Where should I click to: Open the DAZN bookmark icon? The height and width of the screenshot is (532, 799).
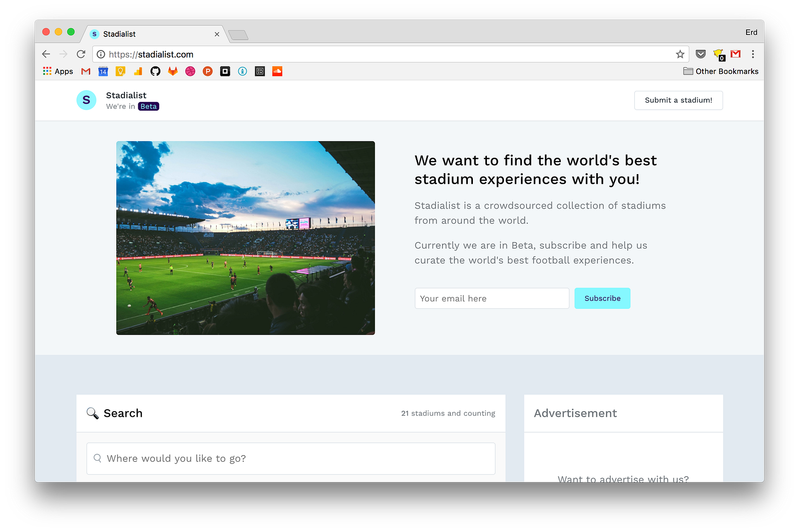pos(260,71)
